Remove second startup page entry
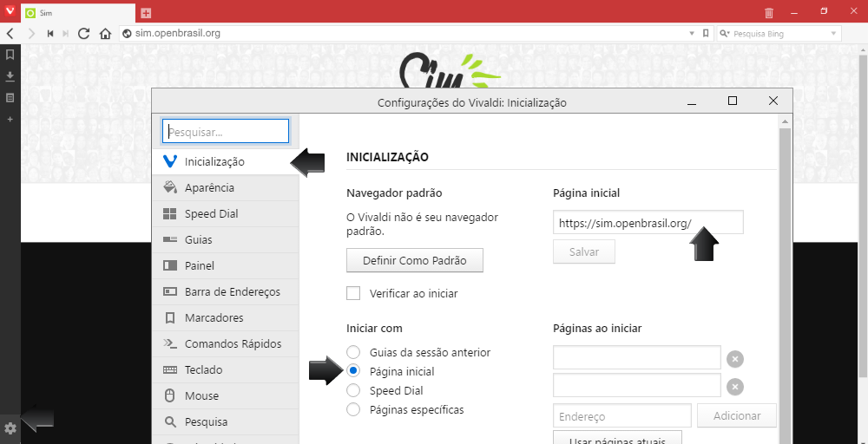This screenshot has height=444, width=868. [x=735, y=387]
